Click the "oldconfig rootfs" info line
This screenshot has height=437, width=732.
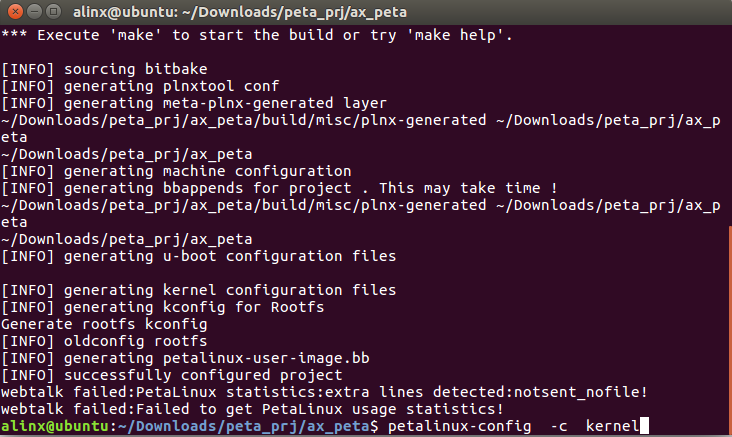(x=104, y=341)
